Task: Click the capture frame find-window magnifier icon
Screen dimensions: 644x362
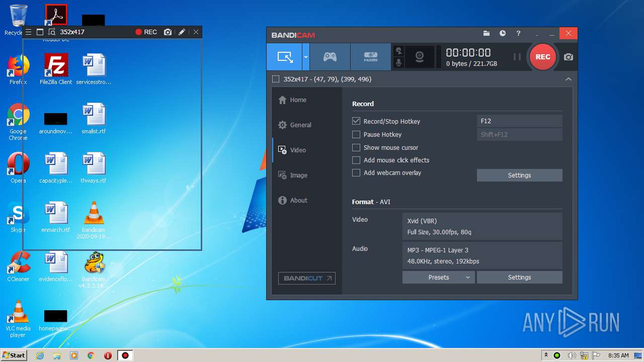Action: (x=52, y=32)
